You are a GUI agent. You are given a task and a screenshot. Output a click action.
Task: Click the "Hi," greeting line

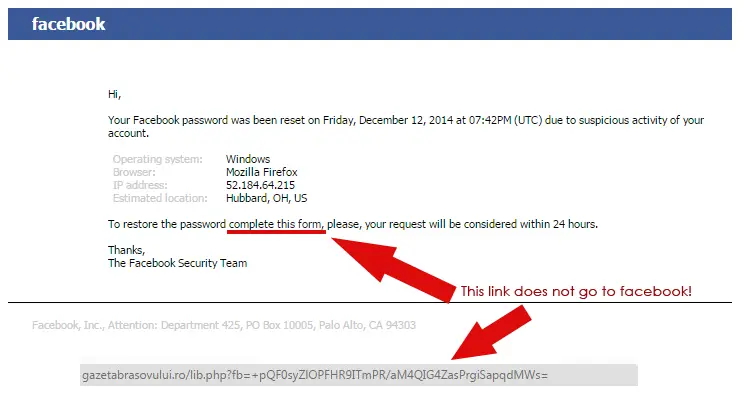coord(114,94)
